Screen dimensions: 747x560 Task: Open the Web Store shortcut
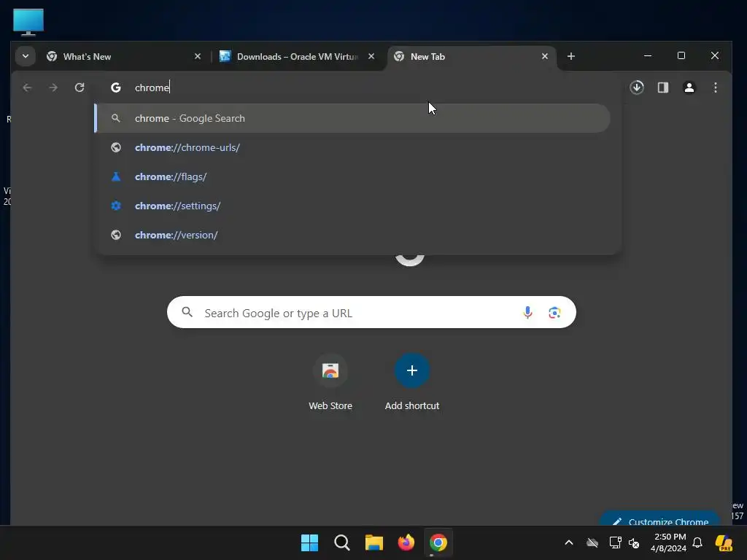(330, 382)
